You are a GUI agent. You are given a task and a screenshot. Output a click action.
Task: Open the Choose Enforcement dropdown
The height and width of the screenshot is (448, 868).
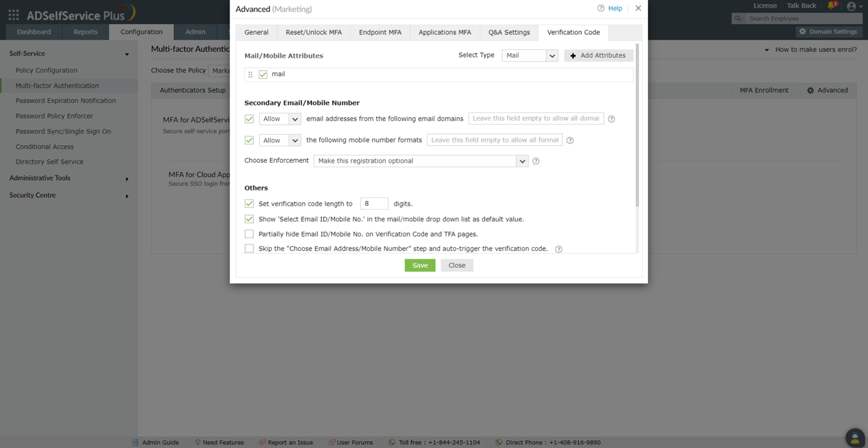click(421, 161)
